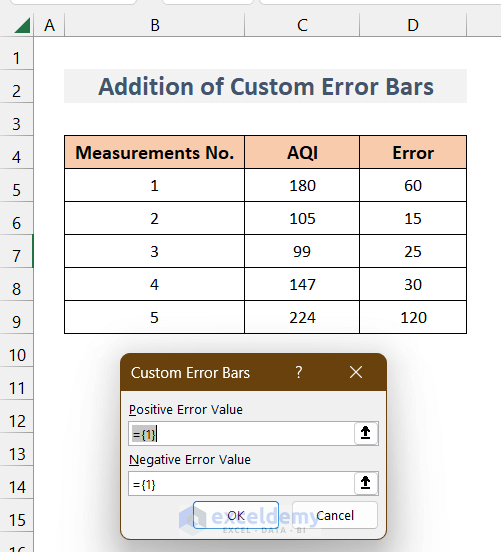Select AQI cell with value 180
Image resolution: width=501 pixels, height=552 pixels.
(302, 186)
